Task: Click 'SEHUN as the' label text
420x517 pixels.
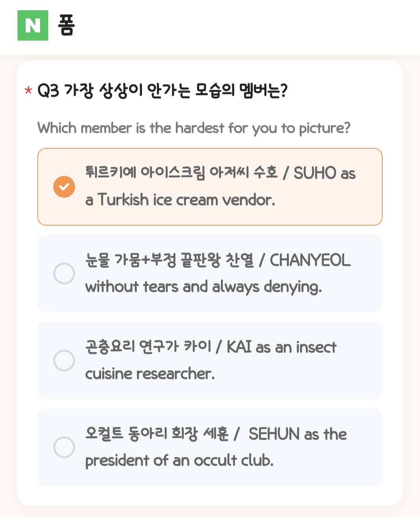Action: pos(297,434)
